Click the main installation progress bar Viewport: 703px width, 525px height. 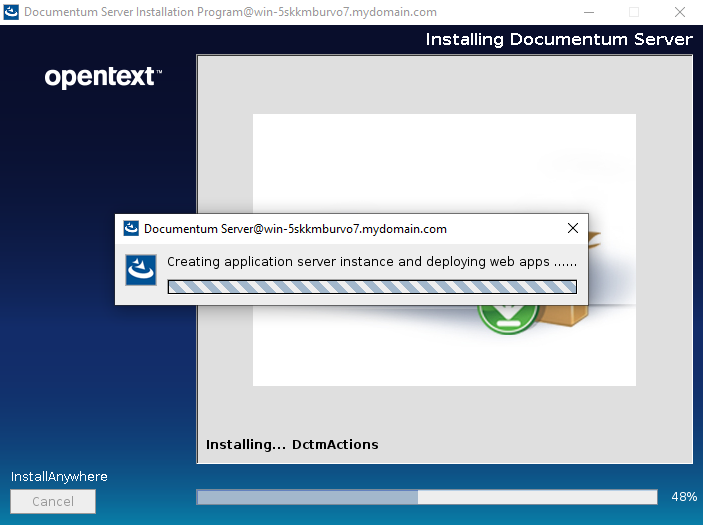pos(426,497)
